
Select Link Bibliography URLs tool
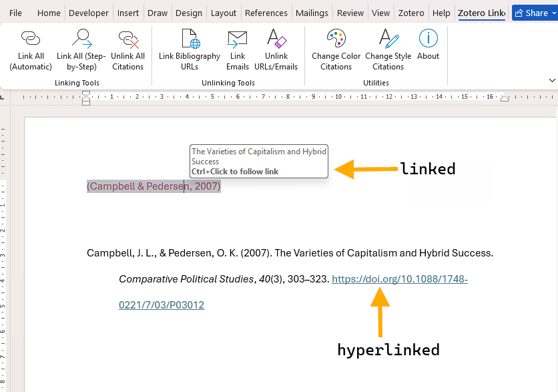pyautogui.click(x=190, y=40)
